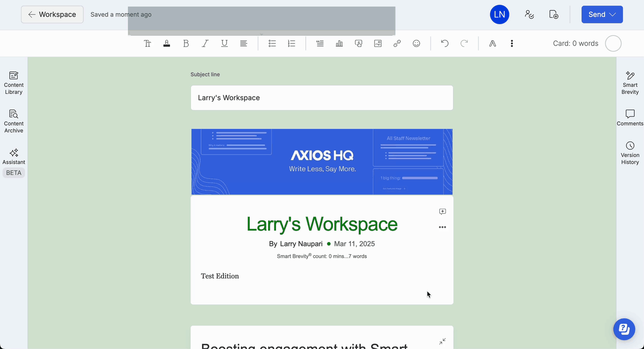
Task: Edit the Larry's Workspace headline
Action: (x=322, y=224)
